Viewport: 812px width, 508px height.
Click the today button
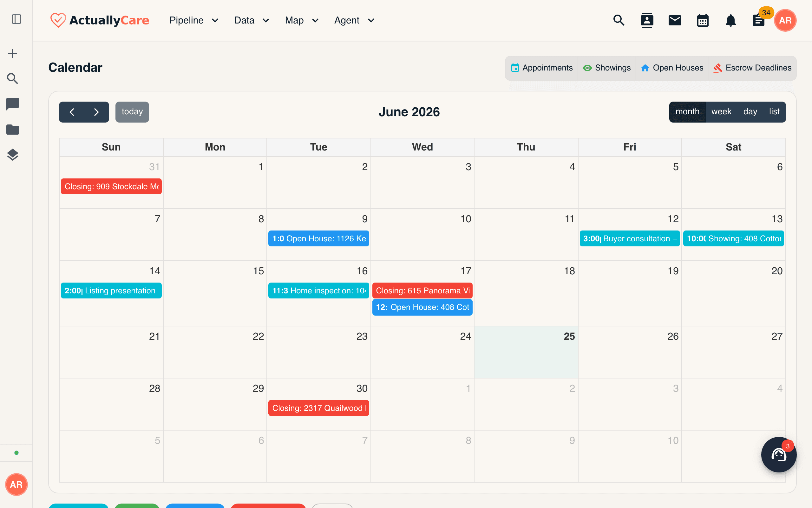[132, 112]
